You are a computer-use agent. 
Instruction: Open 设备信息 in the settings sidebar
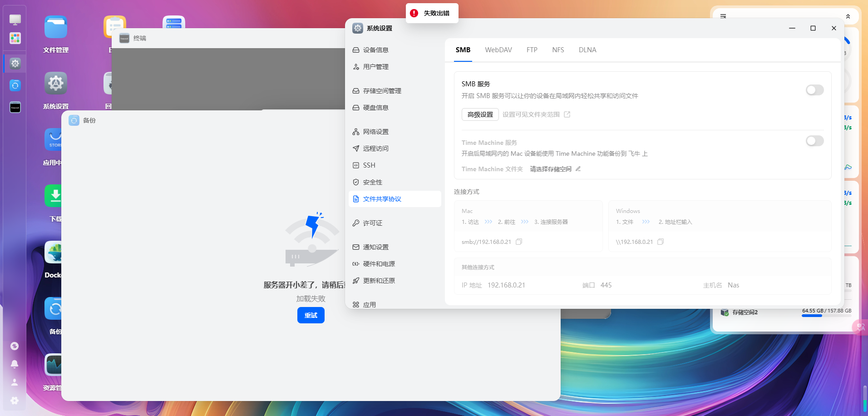pos(395,50)
